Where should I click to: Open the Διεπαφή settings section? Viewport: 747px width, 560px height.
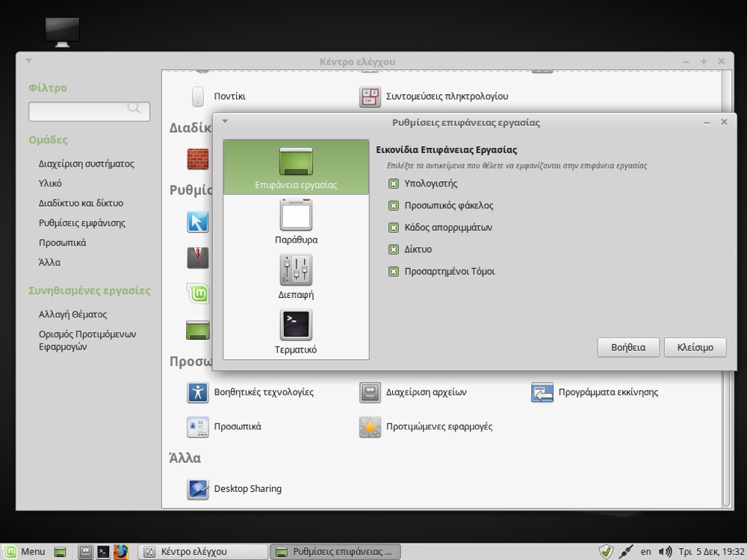tap(296, 270)
